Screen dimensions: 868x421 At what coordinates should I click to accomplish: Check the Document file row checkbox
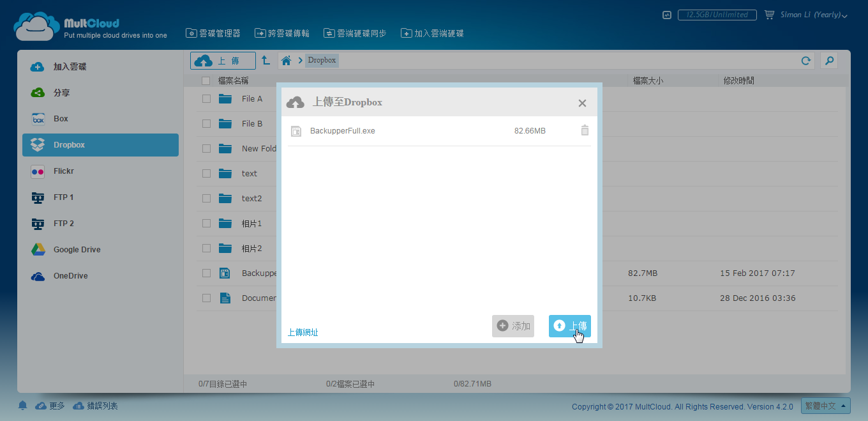pyautogui.click(x=206, y=298)
